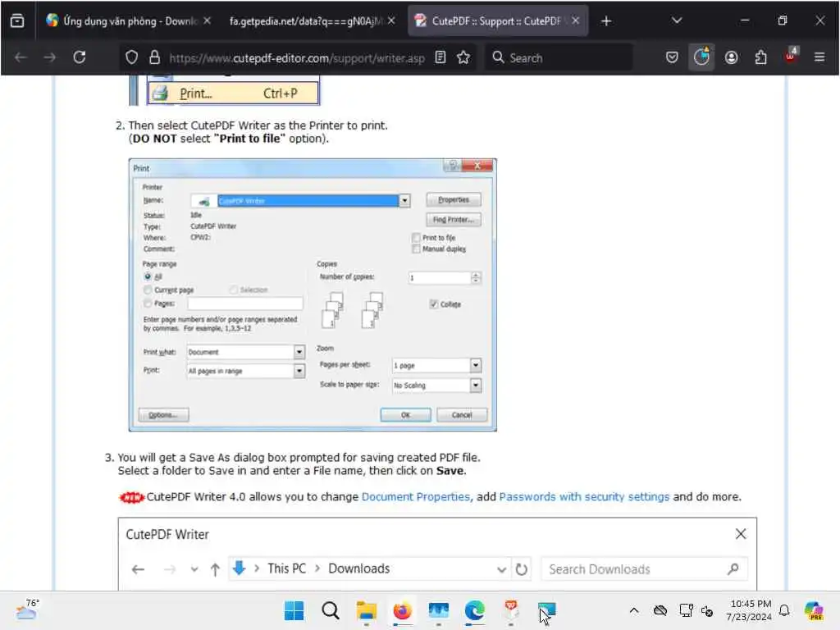Open the tracking protection shield icon

[131, 57]
